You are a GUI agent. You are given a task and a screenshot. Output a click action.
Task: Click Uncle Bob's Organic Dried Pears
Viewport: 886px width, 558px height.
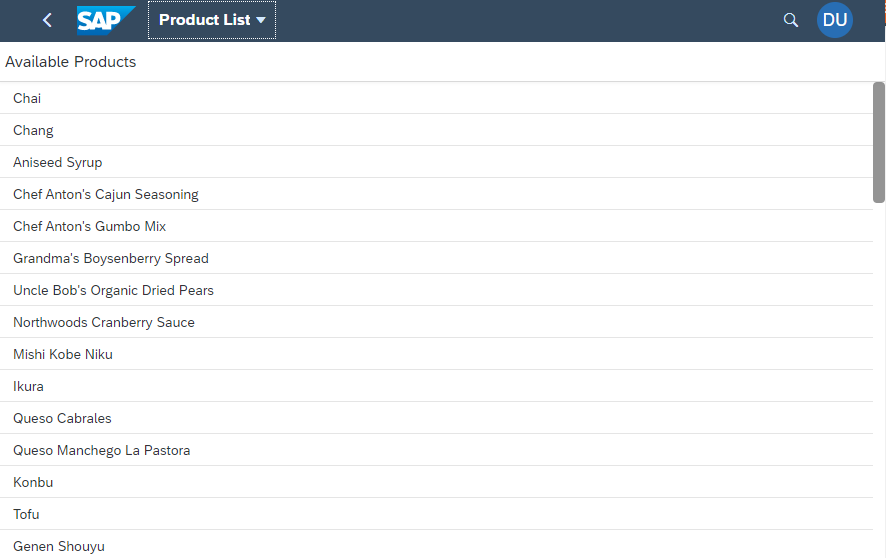(114, 290)
